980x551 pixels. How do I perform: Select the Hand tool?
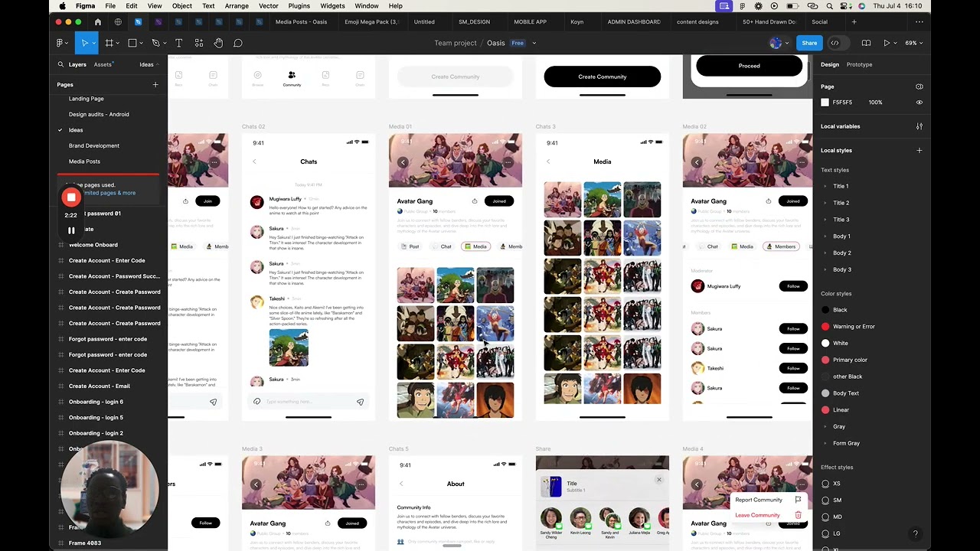(218, 43)
